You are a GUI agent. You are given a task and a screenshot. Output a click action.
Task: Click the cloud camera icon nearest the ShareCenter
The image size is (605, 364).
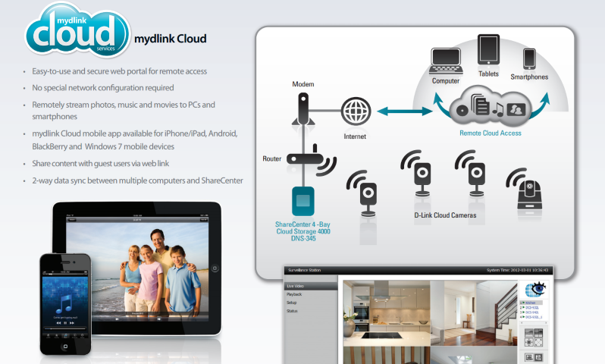(x=362, y=193)
